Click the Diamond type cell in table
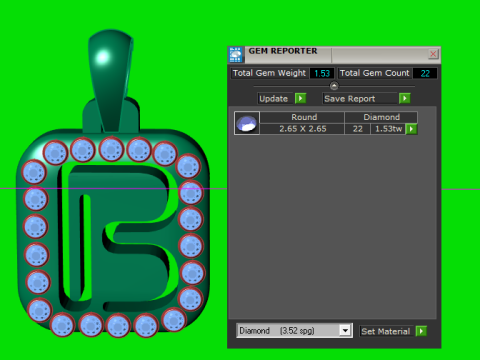 [381, 117]
